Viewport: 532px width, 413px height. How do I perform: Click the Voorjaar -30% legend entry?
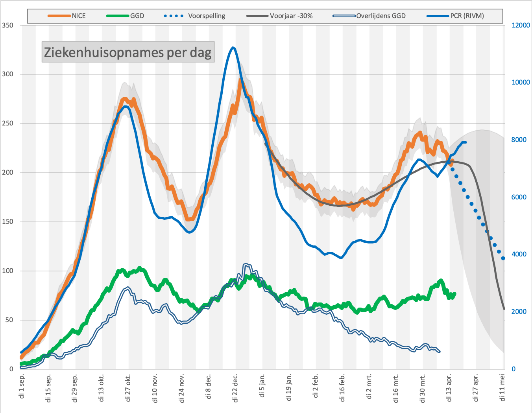point(279,16)
